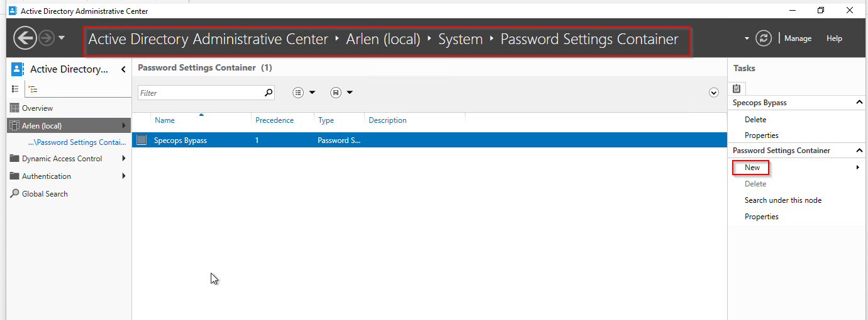Image resolution: width=868 pixels, height=320 pixels.
Task: Open the Global Search node
Action: pos(45,194)
